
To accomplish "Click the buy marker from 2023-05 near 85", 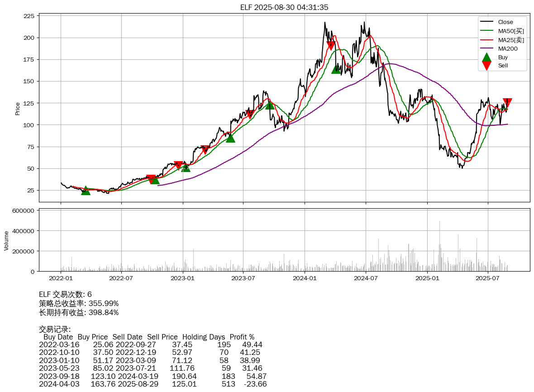I will click(x=230, y=138).
